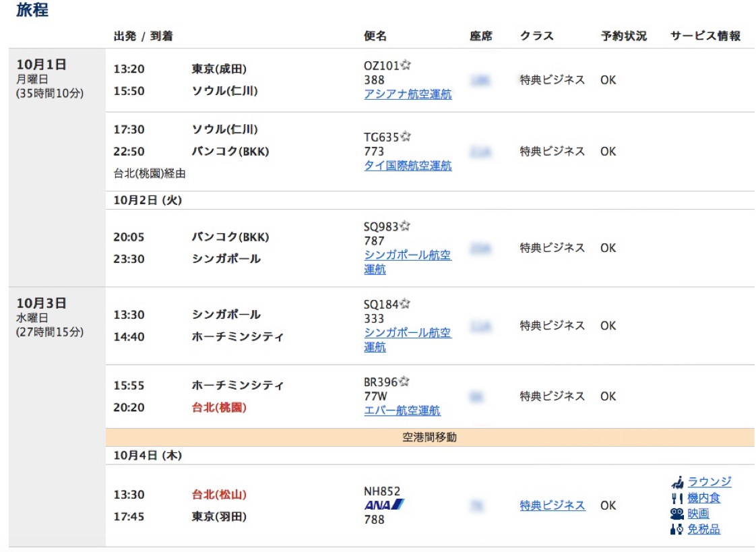This screenshot has height=552, width=756.
Task: Open the アシアナ航空運航 link
Action: [408, 94]
